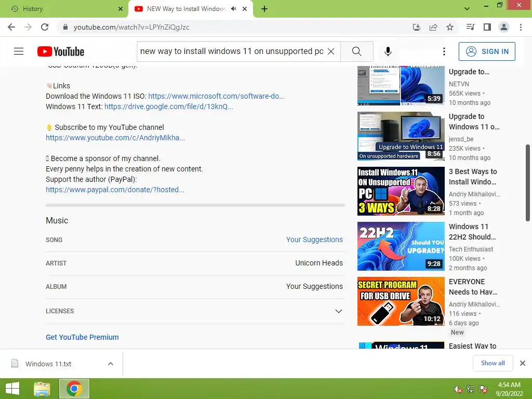Switch to the History tab
The height and width of the screenshot is (399, 532).
point(64,9)
